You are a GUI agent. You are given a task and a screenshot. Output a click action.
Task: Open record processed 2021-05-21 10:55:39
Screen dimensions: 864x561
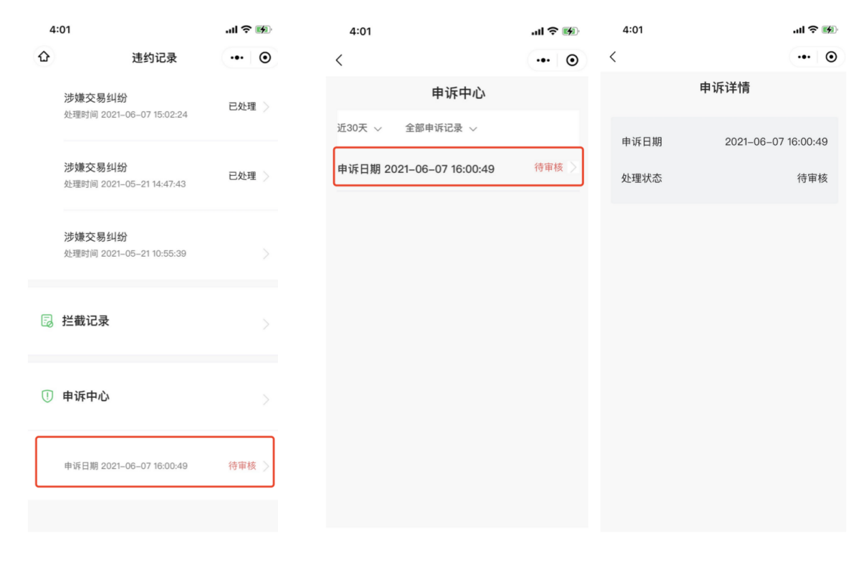point(153,245)
